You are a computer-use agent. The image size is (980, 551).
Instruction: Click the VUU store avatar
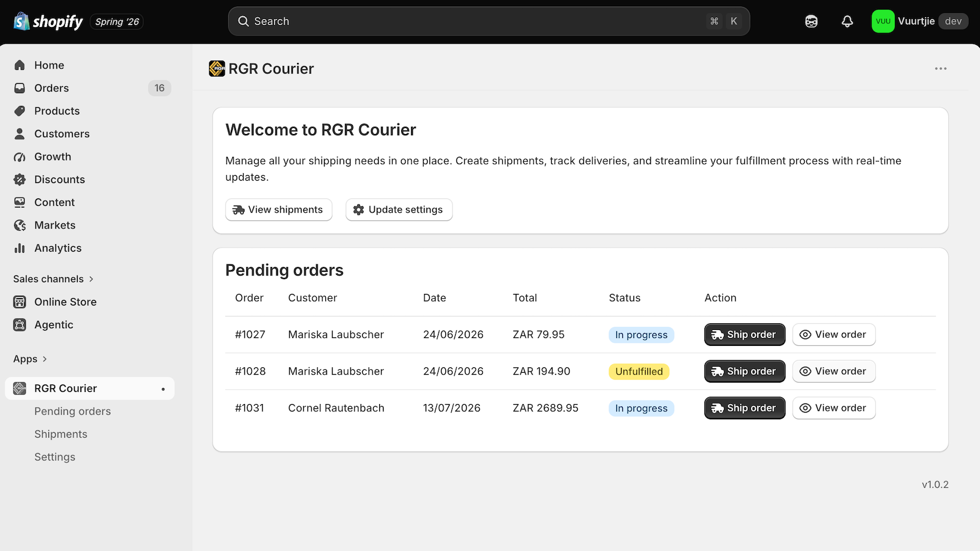point(883,21)
